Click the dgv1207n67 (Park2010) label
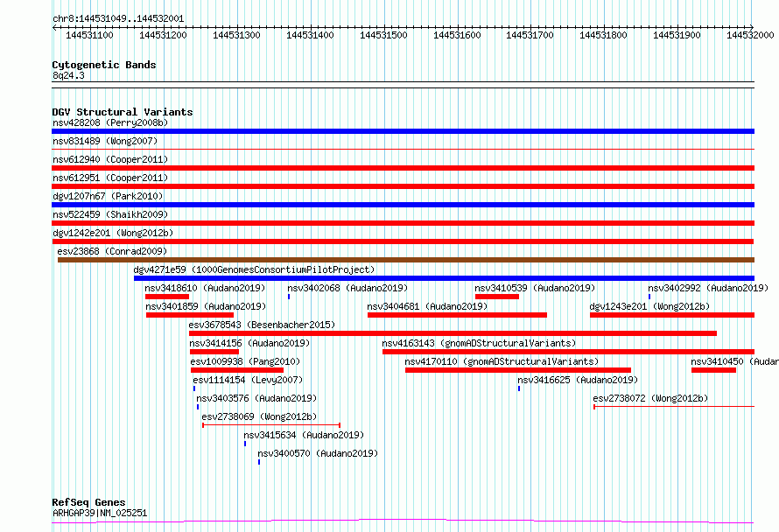Image resolution: width=779 pixels, height=532 pixels. pos(108,196)
